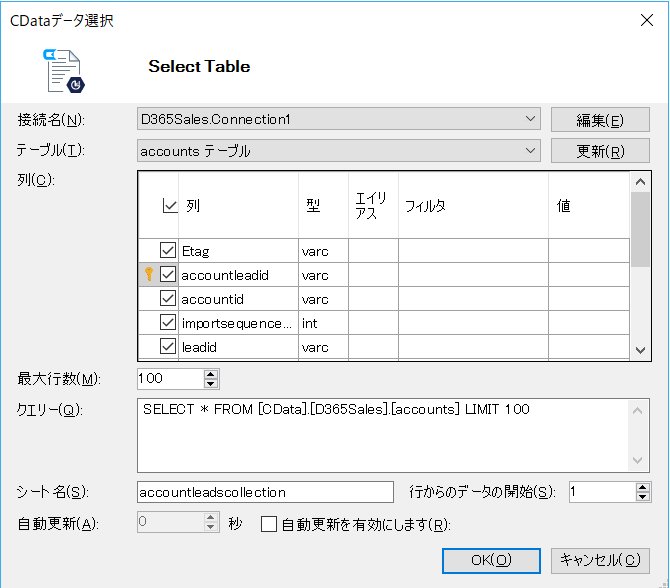Click inside the クエリー SQL query text box
Viewport: 670px width, 588px height.
382,435
